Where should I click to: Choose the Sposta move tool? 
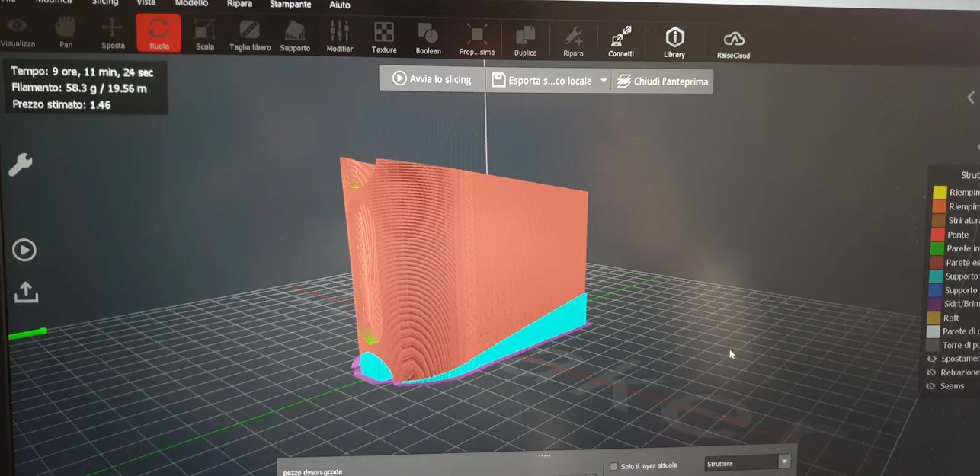point(113,34)
